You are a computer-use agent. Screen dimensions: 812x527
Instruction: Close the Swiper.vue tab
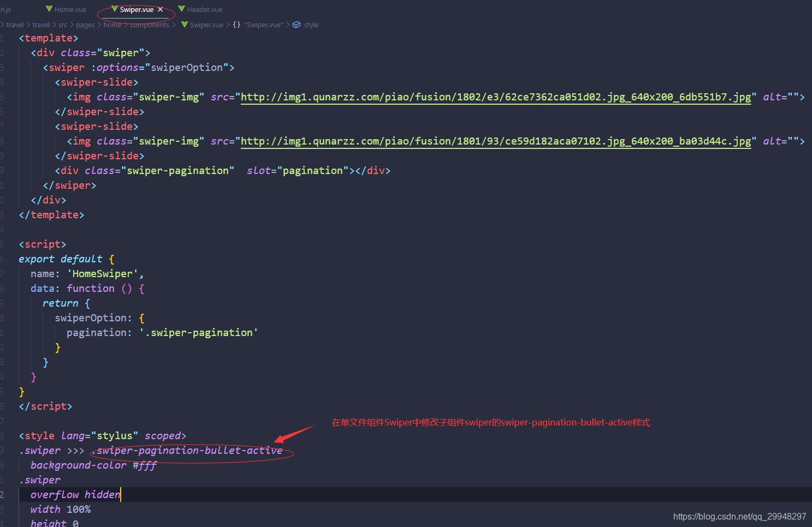click(x=160, y=9)
